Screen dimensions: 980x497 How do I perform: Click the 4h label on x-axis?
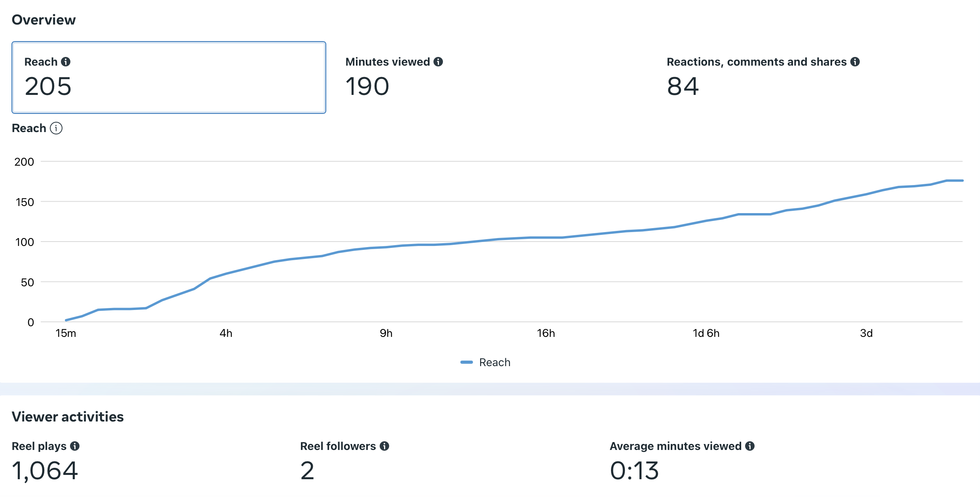226,333
